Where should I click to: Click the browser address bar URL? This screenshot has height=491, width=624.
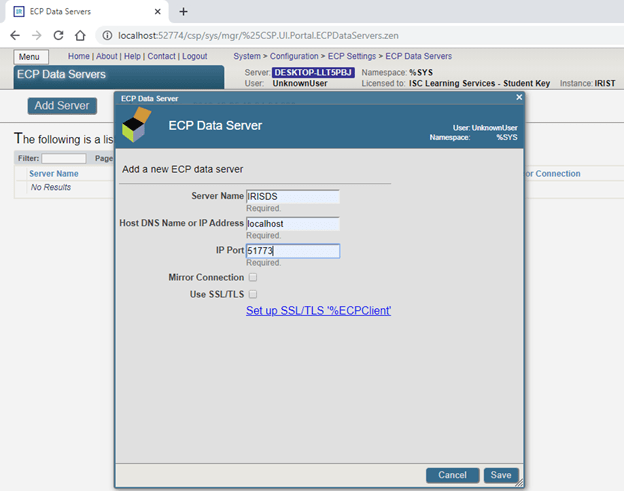tap(258, 35)
